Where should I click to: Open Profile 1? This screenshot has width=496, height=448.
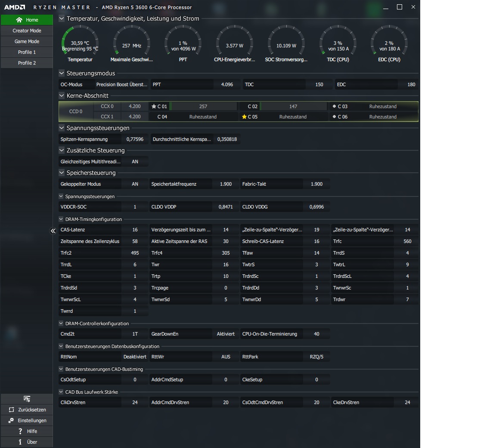coord(27,52)
